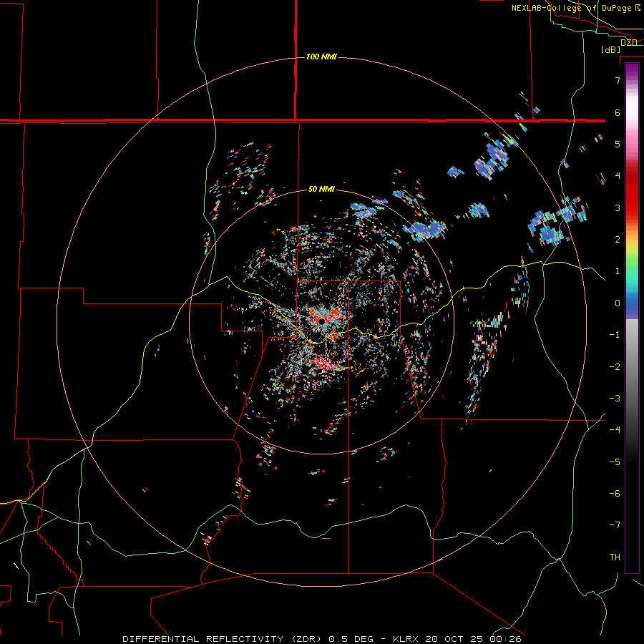
Task: Click the -7 tick label on color scale
Action: click(x=615, y=525)
